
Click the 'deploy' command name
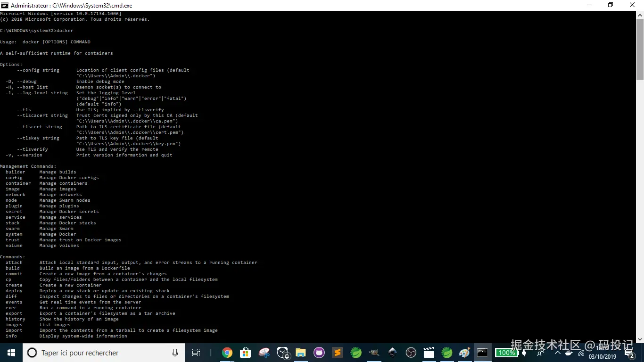coord(14,291)
